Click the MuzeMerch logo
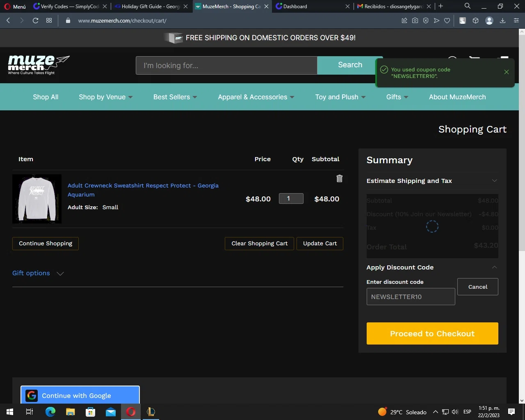Image resolution: width=525 pixels, height=420 pixels. pyautogui.click(x=39, y=65)
